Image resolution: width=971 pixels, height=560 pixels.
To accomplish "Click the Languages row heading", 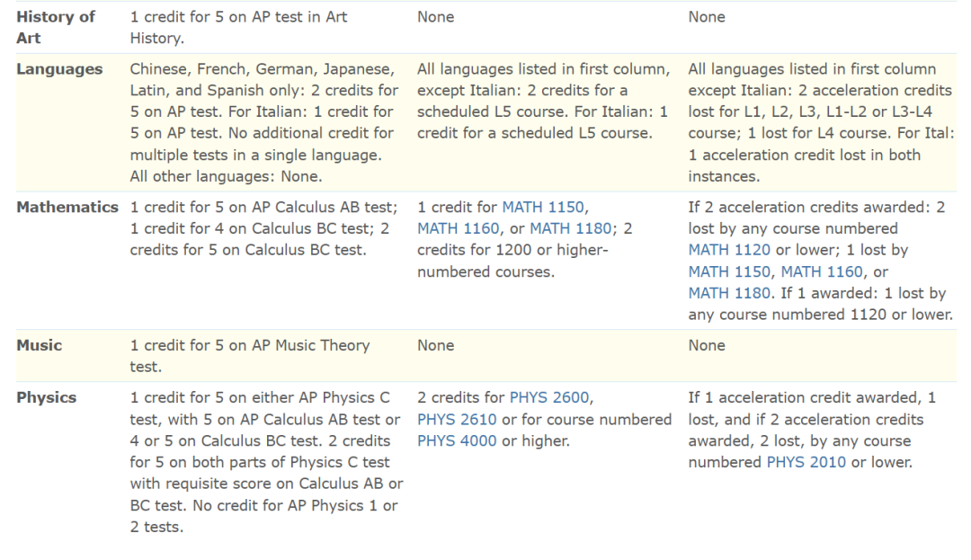I will point(59,68).
